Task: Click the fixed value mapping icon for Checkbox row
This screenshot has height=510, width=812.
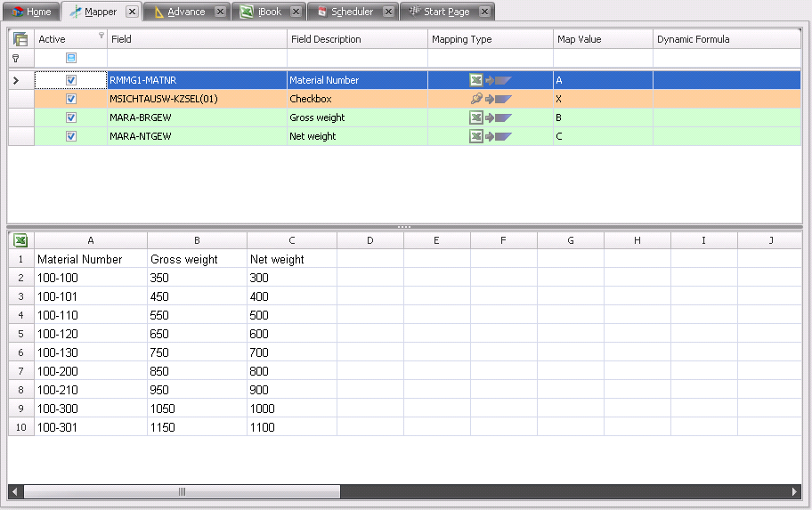Action: tap(476, 99)
